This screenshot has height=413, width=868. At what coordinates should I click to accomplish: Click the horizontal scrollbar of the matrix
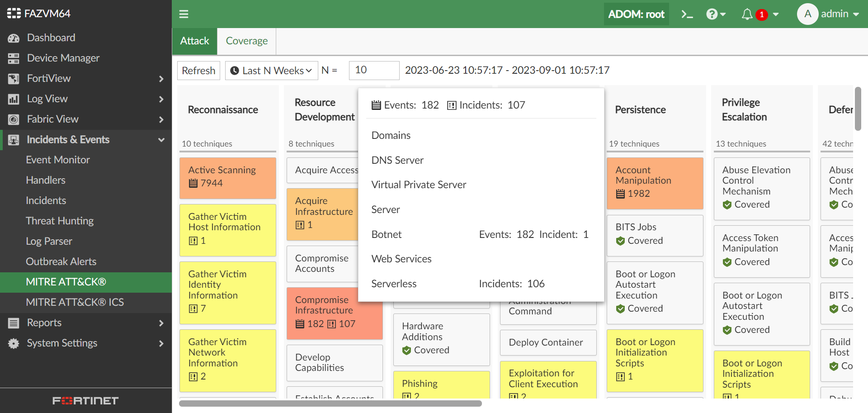(x=330, y=403)
